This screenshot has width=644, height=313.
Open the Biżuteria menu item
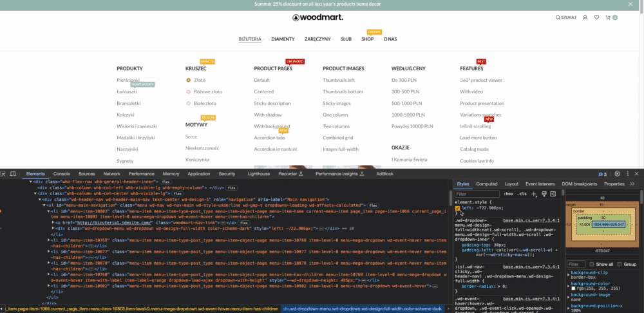point(250,39)
